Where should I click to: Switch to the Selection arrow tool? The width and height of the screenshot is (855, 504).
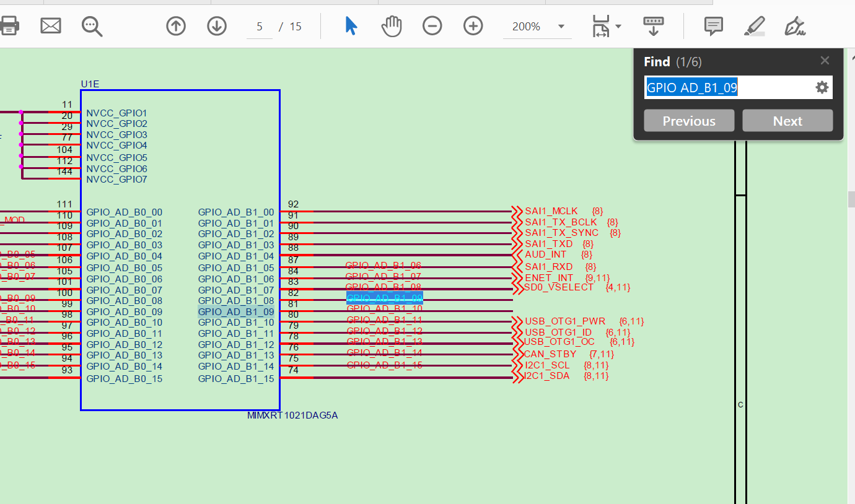[350, 26]
